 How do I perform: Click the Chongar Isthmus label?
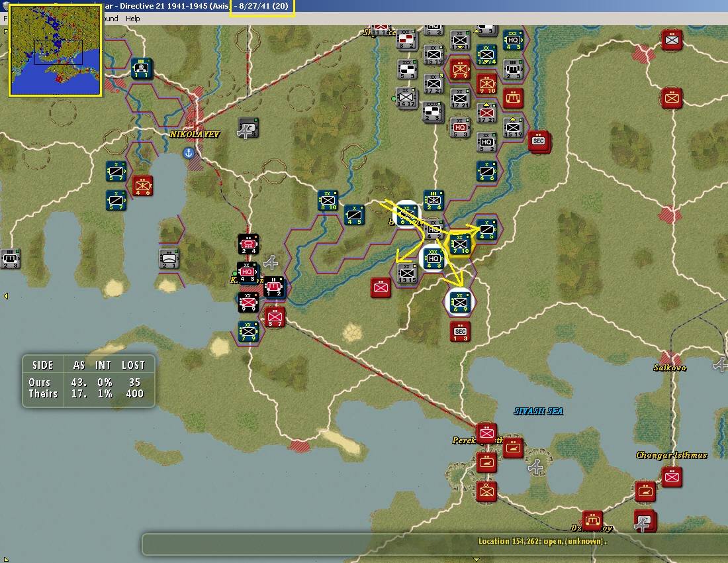671,455
